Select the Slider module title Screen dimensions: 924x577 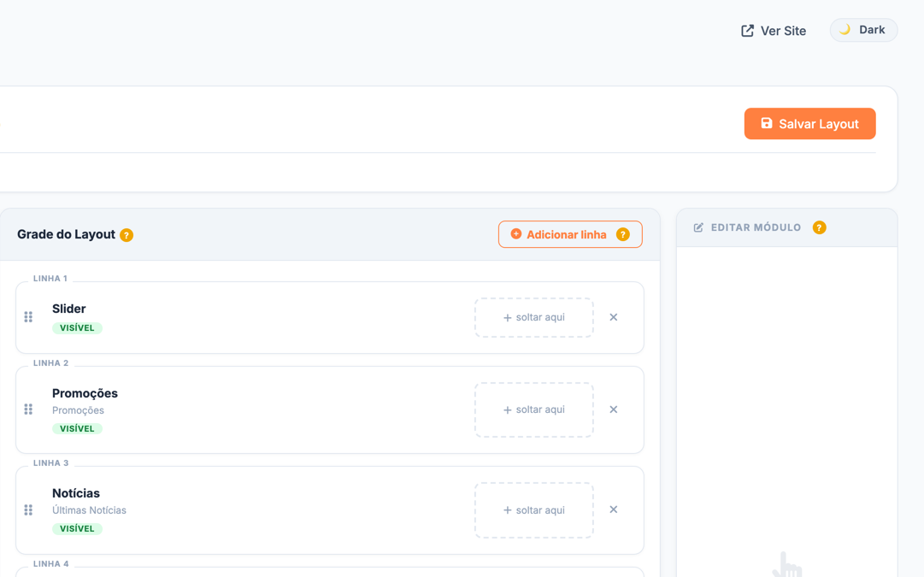(x=69, y=309)
